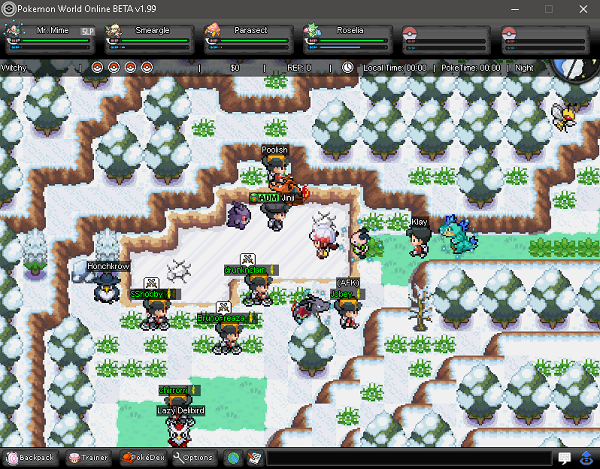Click the player named Klay
Screen dimensions: 600x469
click(419, 242)
